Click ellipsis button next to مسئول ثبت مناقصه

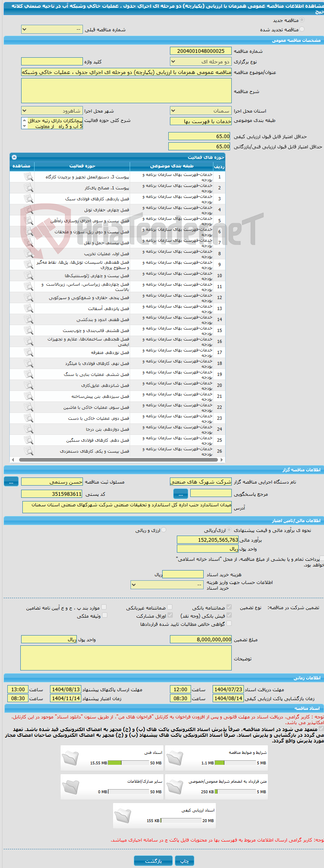tap(11, 481)
